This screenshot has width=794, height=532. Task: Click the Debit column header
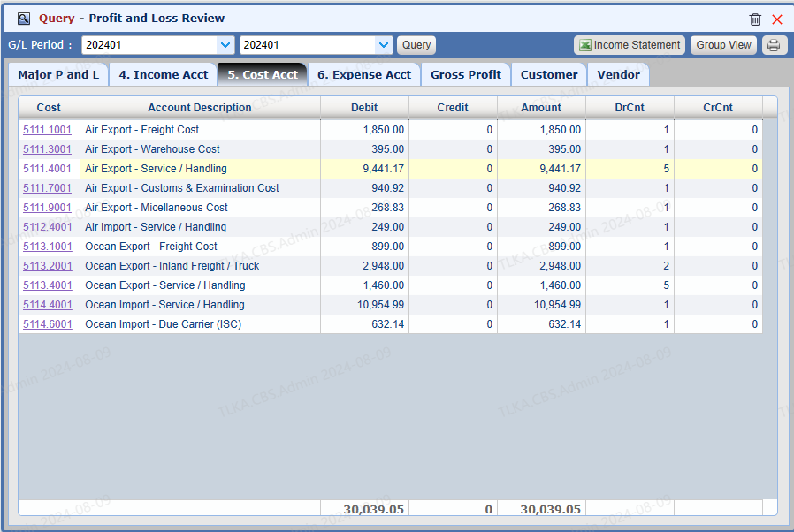point(364,107)
